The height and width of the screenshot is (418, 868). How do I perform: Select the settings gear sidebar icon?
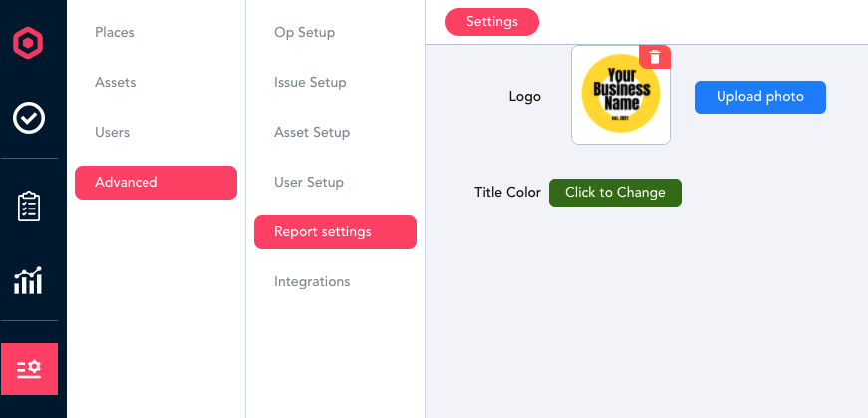coord(29,369)
